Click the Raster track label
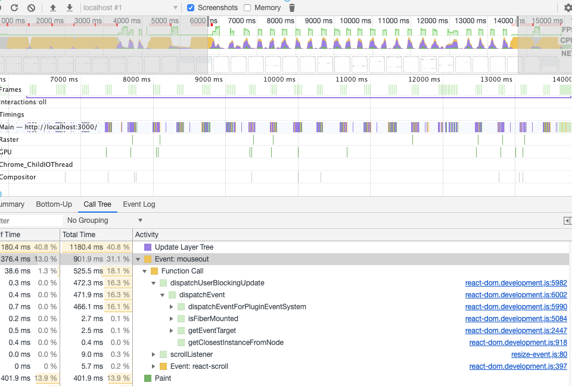Image resolution: width=578 pixels, height=392 pixels. [x=9, y=139]
